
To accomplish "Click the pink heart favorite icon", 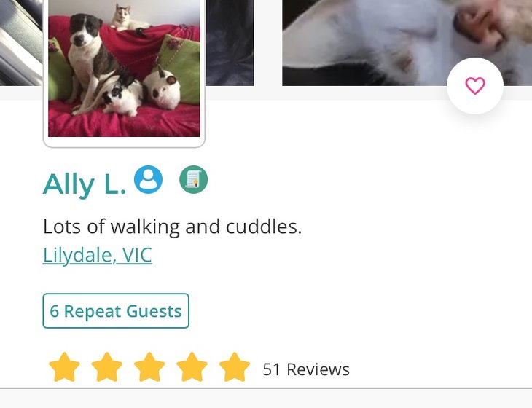I will coord(475,86).
